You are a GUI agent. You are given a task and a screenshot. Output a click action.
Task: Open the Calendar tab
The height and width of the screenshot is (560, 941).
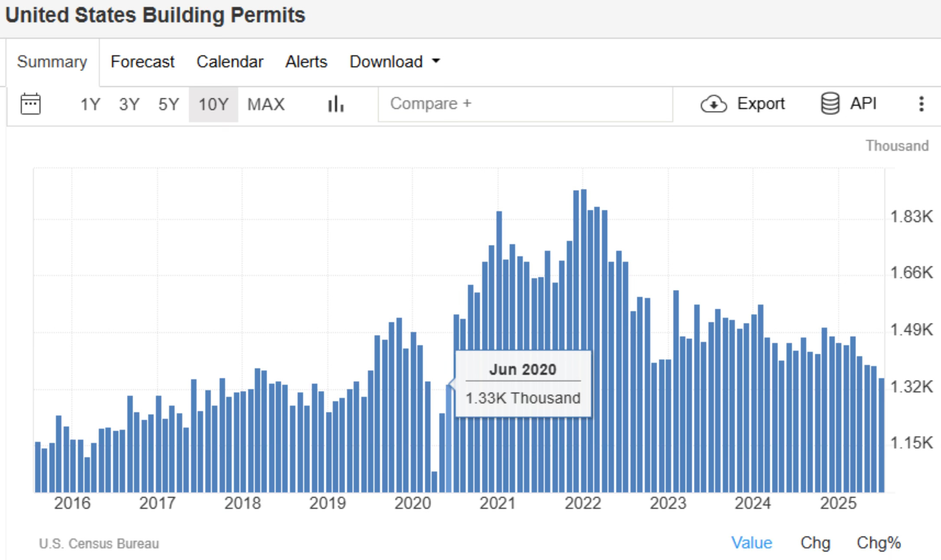[230, 62]
